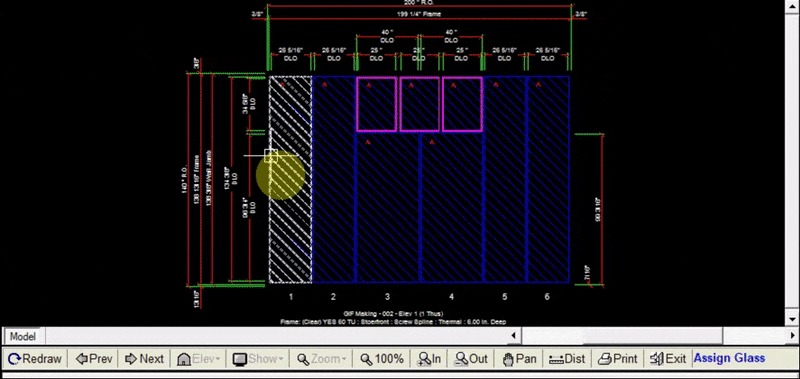
Task: Click the 'Frame: (Clear) YES 60 TU' description line
Action: [x=393, y=322]
